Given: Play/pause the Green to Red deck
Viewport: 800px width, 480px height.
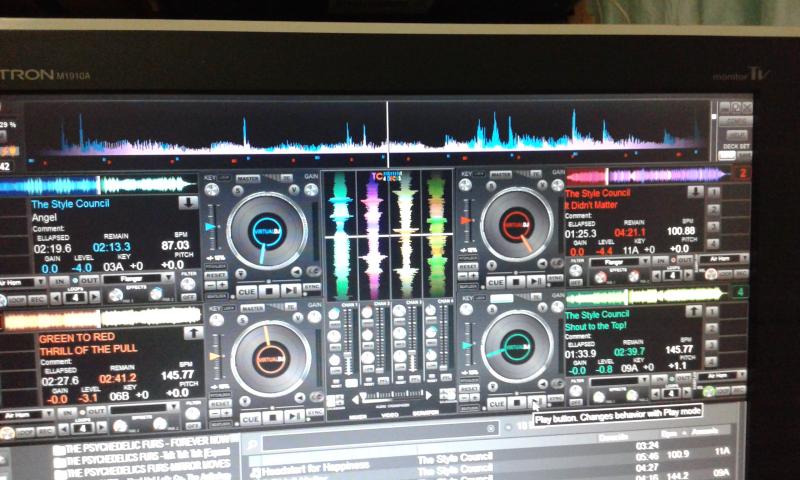Looking at the screenshot, I should tap(294, 417).
